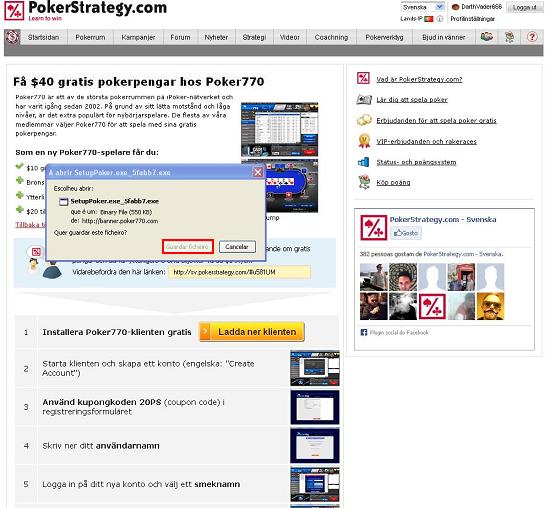Open the step 2 Create Account thumbnail
Image resolution: width=555 pixels, height=508 pixels.
click(x=315, y=368)
